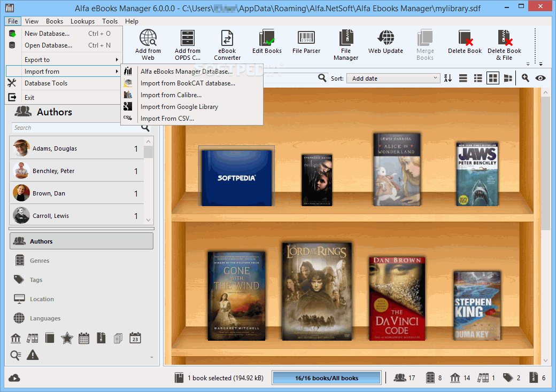Click the publishers building icon in sidebar

coord(16,338)
